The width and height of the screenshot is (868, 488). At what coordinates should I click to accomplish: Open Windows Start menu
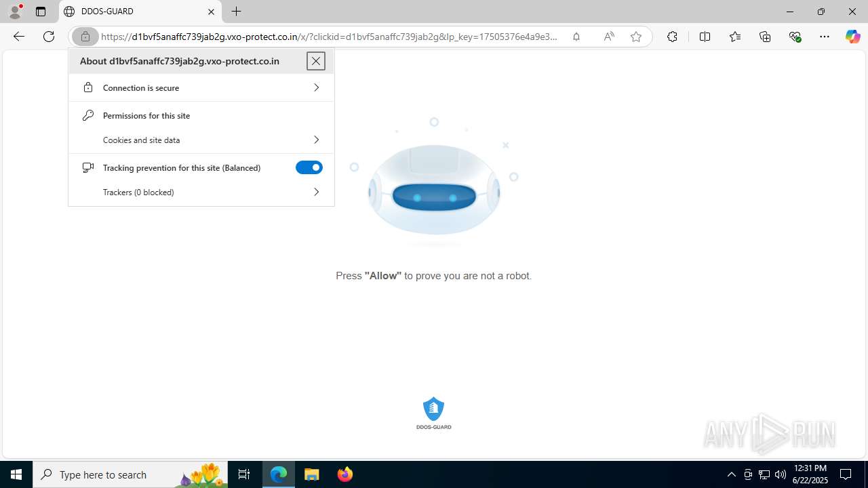[x=16, y=474]
